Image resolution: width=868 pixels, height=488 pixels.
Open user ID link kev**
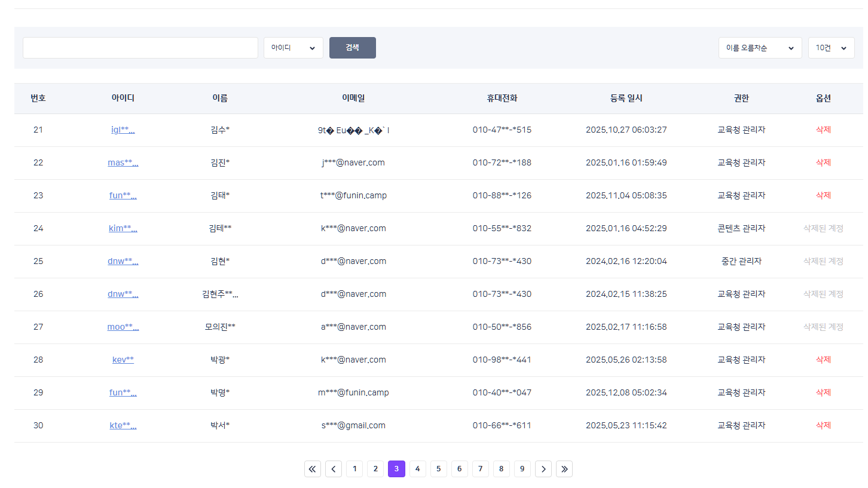(123, 360)
